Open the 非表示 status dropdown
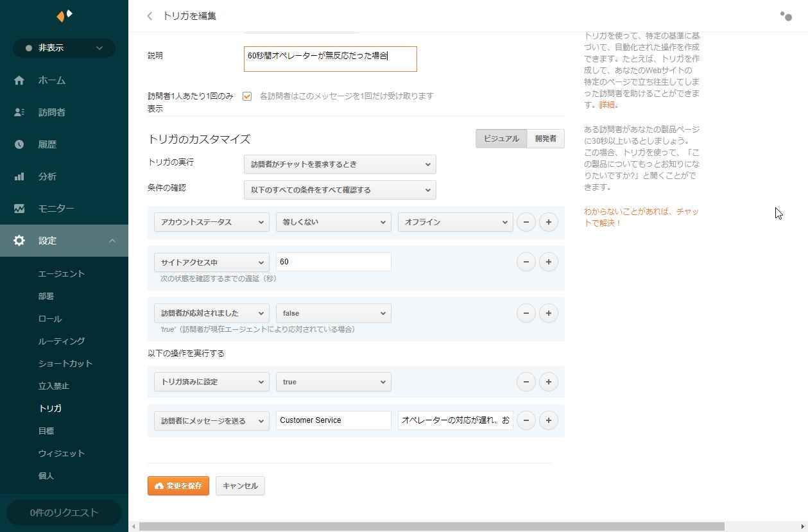Image resolution: width=808 pixels, height=532 pixels. tap(64, 48)
